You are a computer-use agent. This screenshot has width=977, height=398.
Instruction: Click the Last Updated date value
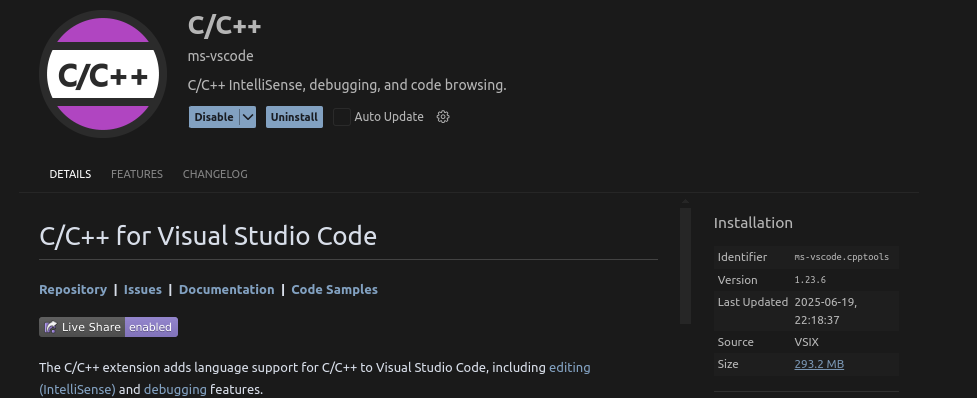826,311
